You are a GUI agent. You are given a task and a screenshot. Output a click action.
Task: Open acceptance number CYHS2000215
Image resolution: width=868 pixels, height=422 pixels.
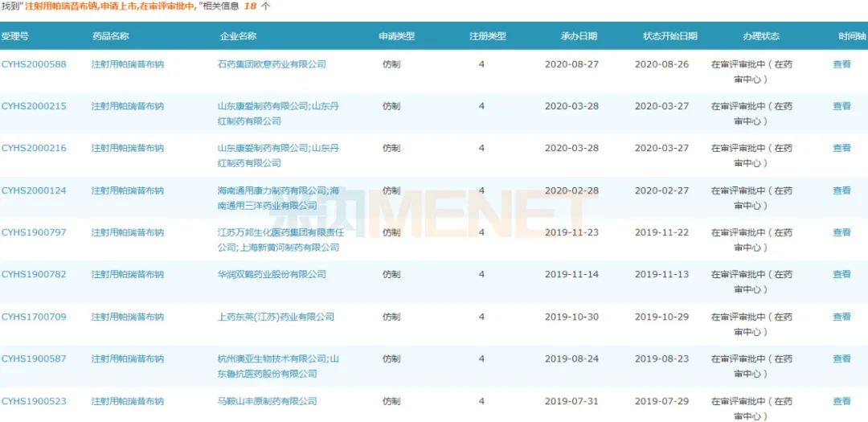point(34,106)
